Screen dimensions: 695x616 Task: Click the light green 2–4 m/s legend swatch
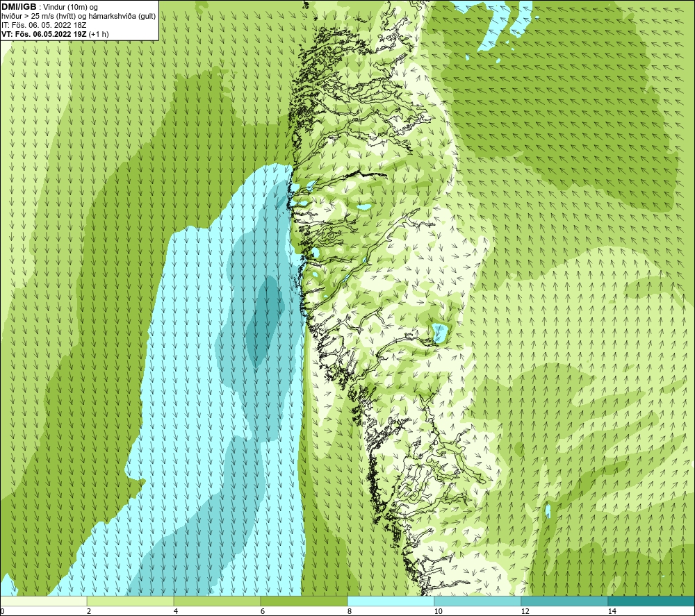[x=131, y=601]
